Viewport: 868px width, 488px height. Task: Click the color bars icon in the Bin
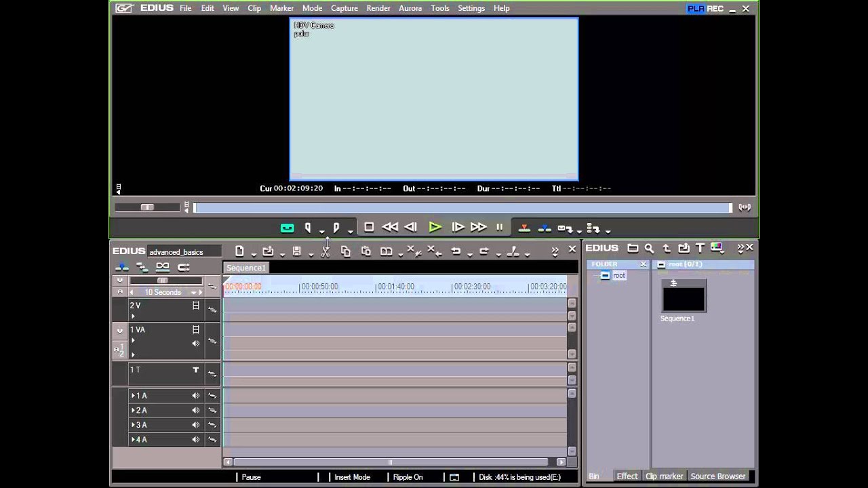pyautogui.click(x=717, y=248)
